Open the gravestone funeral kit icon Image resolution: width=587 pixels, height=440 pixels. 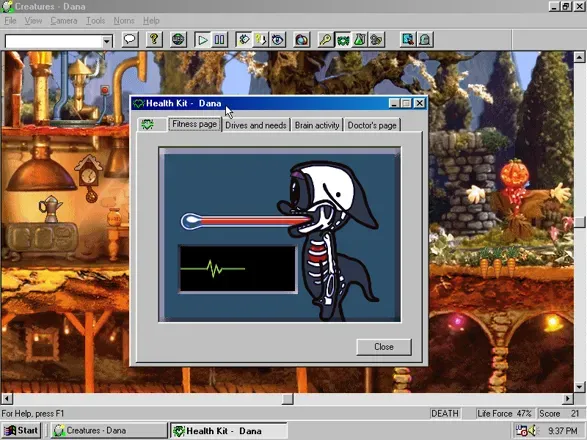(425, 39)
